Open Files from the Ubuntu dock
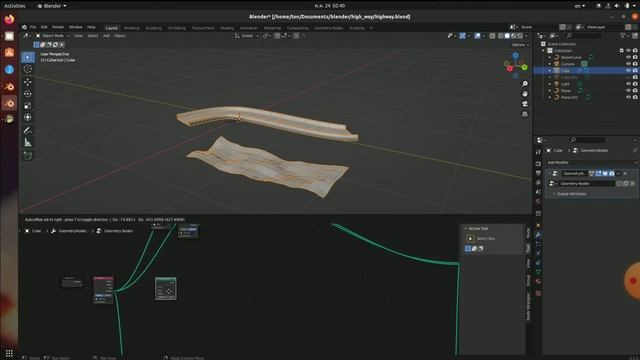 click(9, 36)
